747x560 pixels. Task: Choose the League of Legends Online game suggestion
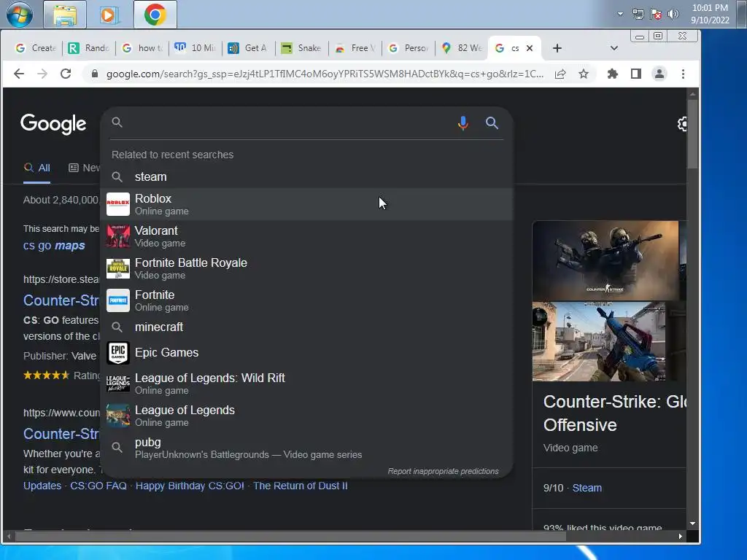[306, 416]
